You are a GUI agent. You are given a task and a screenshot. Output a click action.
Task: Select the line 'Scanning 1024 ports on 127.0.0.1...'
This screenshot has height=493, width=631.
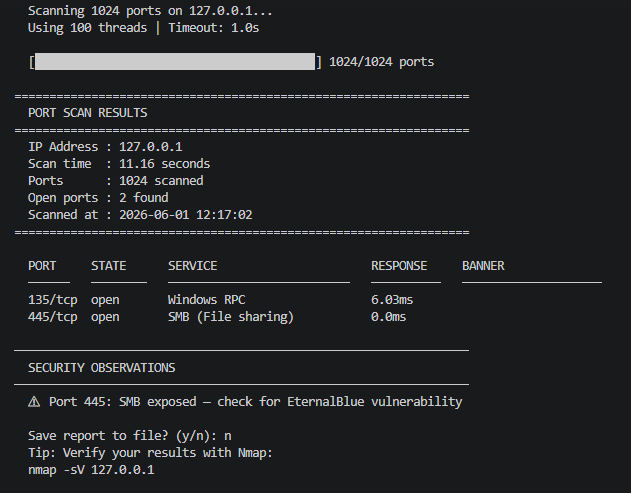pos(150,11)
